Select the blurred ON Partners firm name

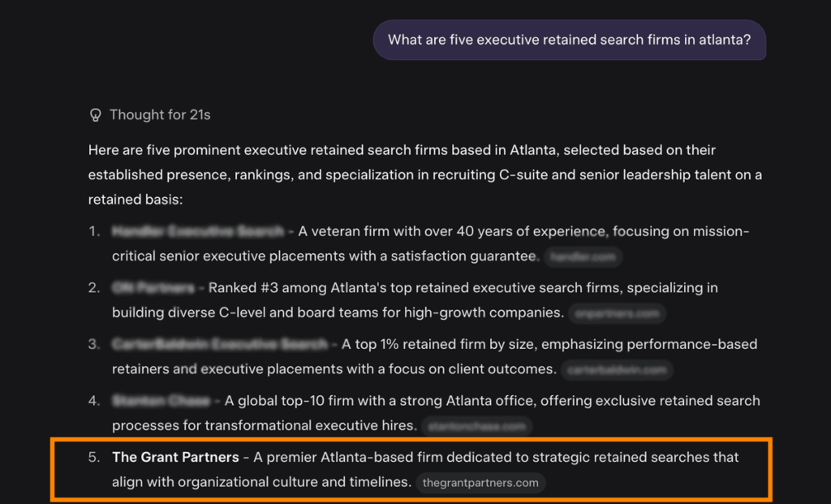point(153,288)
